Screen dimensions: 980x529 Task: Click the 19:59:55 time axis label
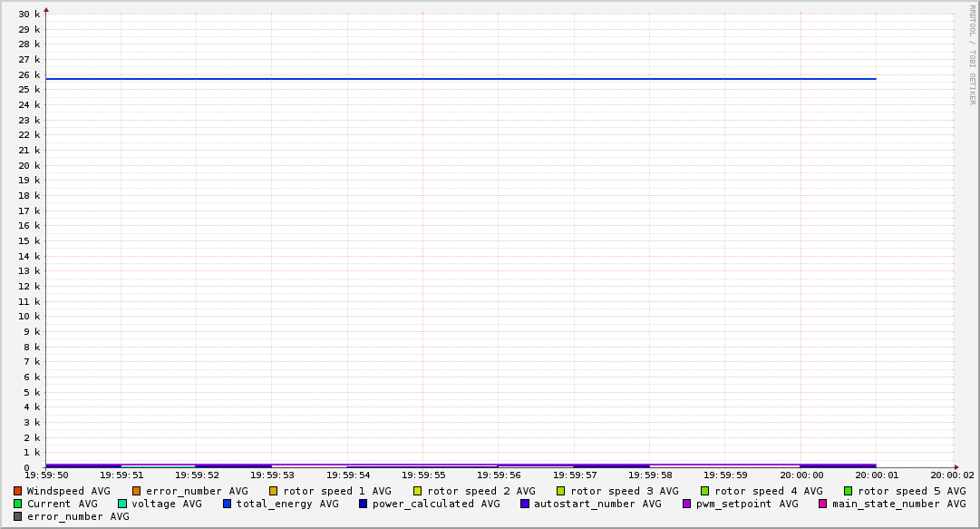tap(423, 475)
